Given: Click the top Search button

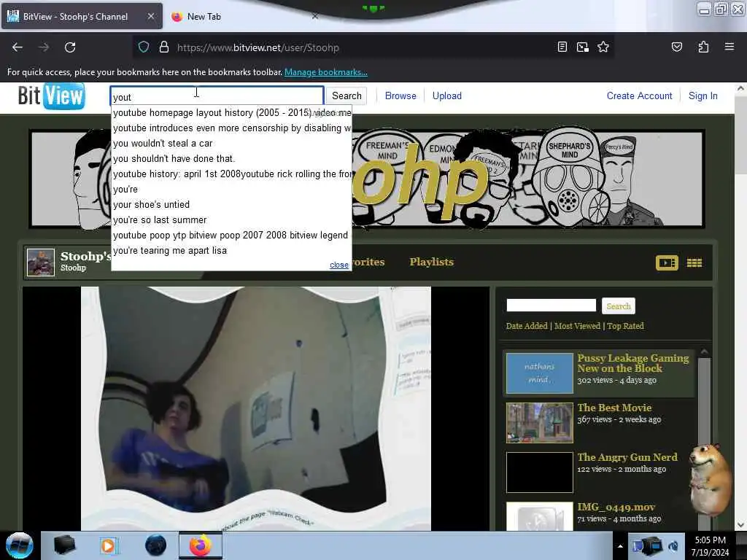Looking at the screenshot, I should point(347,96).
